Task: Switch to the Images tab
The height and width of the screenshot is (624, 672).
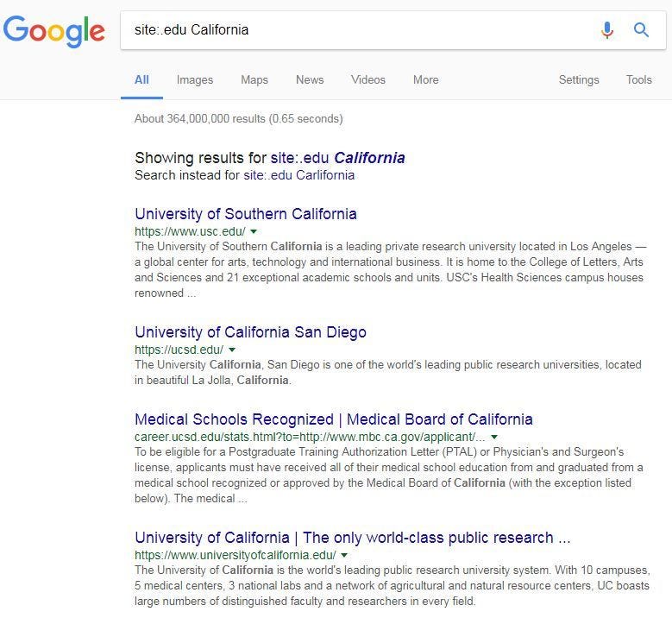Action: 195,79
